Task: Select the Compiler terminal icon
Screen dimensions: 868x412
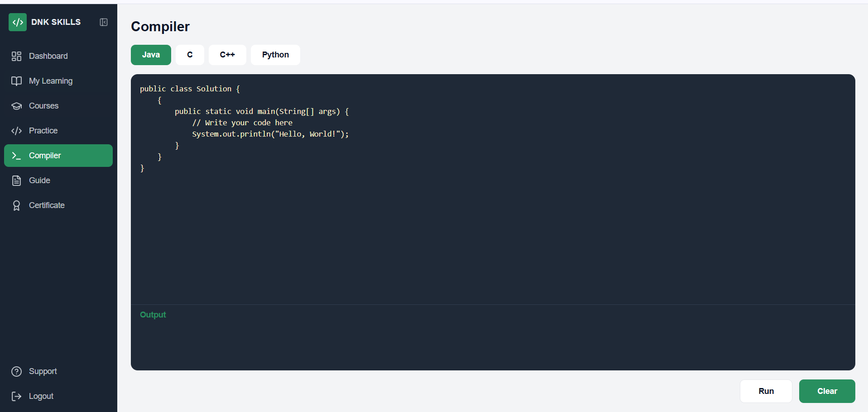Action: click(17, 156)
